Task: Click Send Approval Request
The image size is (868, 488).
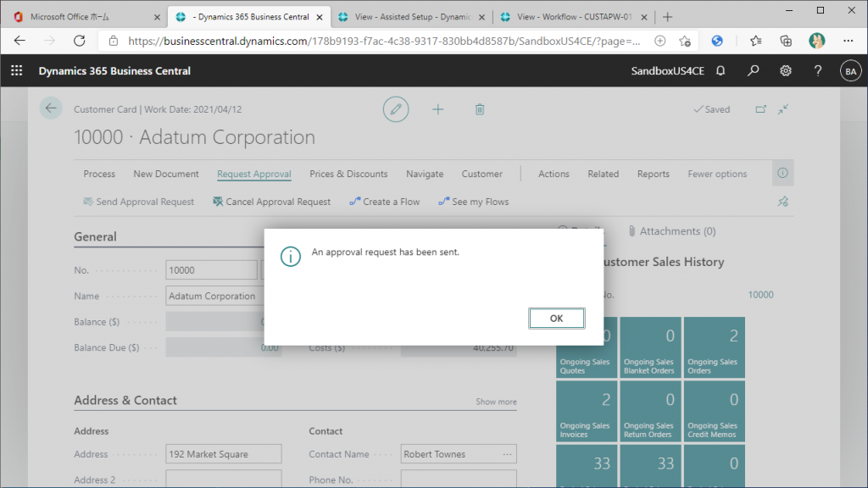Action: [138, 202]
